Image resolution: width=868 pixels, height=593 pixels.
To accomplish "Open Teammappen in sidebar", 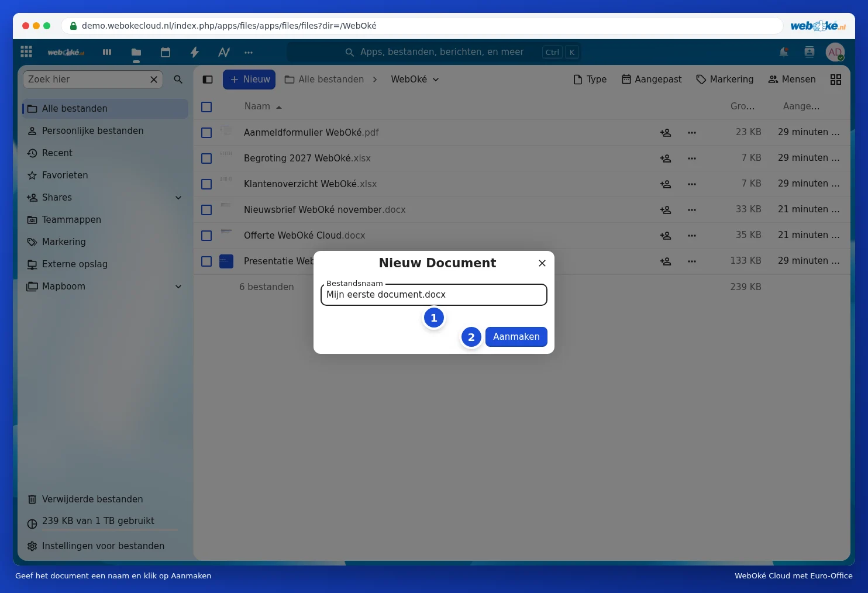I will pyautogui.click(x=105, y=220).
